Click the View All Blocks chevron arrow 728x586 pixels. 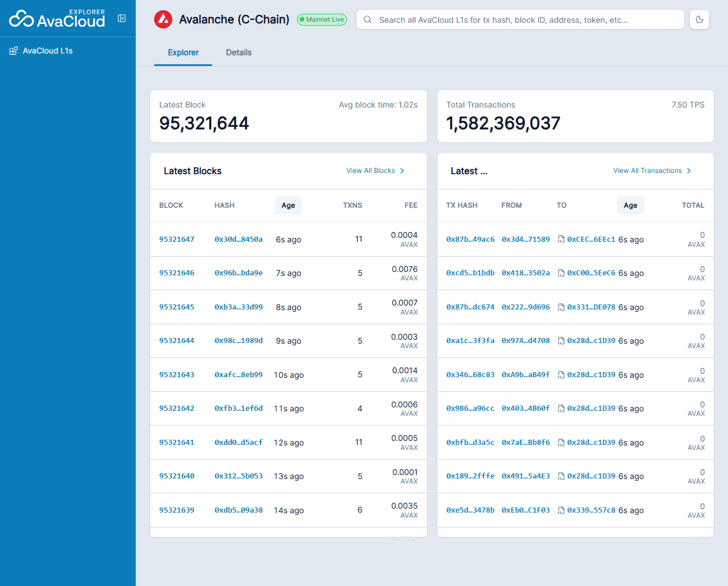pos(402,171)
